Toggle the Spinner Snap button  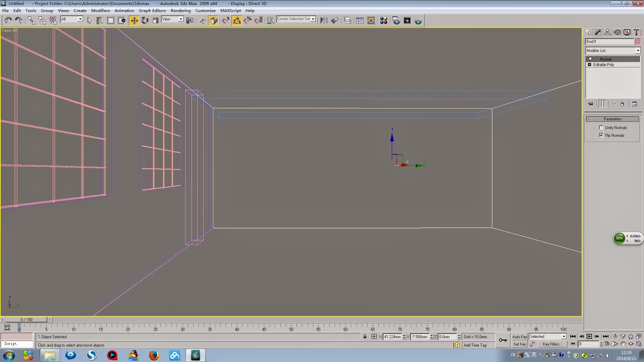[258, 21]
